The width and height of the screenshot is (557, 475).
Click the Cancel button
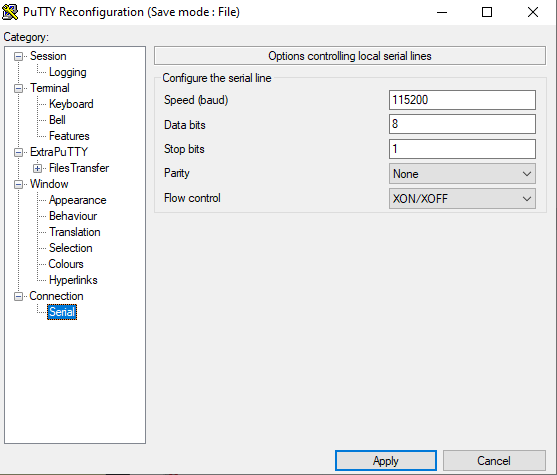[x=494, y=461]
